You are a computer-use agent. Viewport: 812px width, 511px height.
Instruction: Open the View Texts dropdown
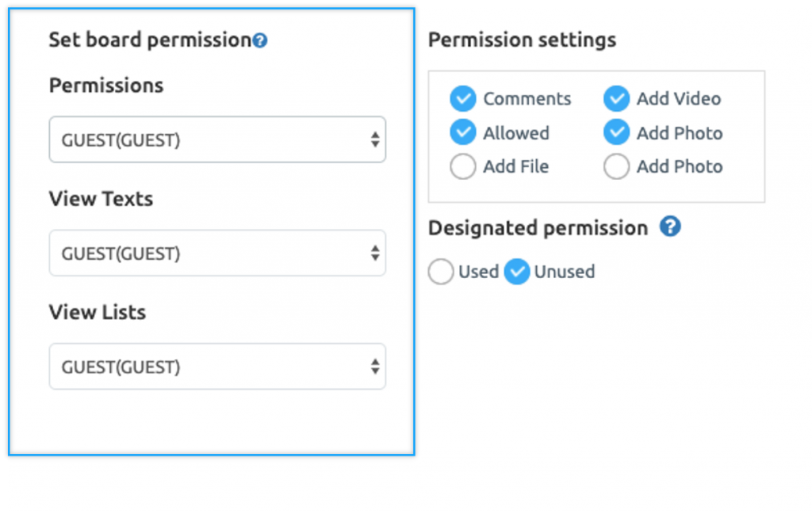[x=217, y=253]
